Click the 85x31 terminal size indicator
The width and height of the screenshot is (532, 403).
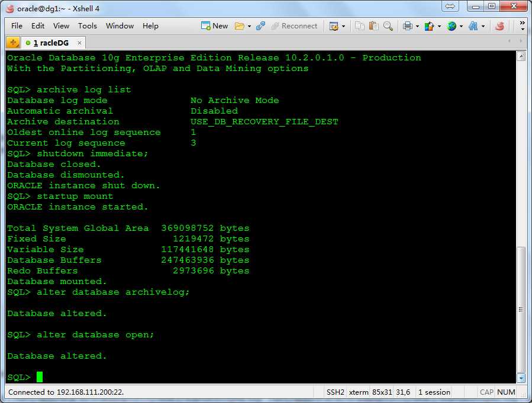[x=382, y=392]
